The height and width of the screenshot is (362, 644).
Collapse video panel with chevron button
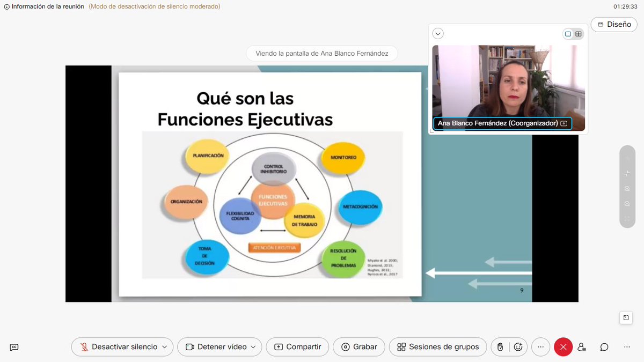(438, 34)
